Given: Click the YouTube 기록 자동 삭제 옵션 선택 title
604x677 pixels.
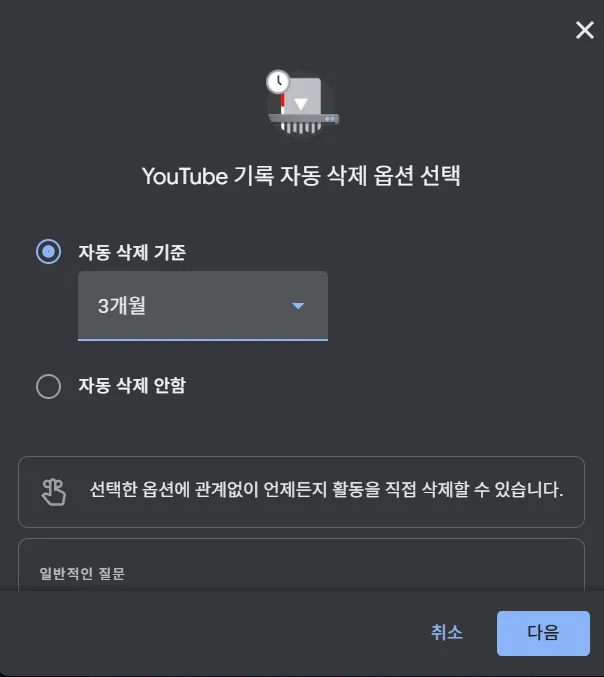Looking at the screenshot, I should click(301, 176).
